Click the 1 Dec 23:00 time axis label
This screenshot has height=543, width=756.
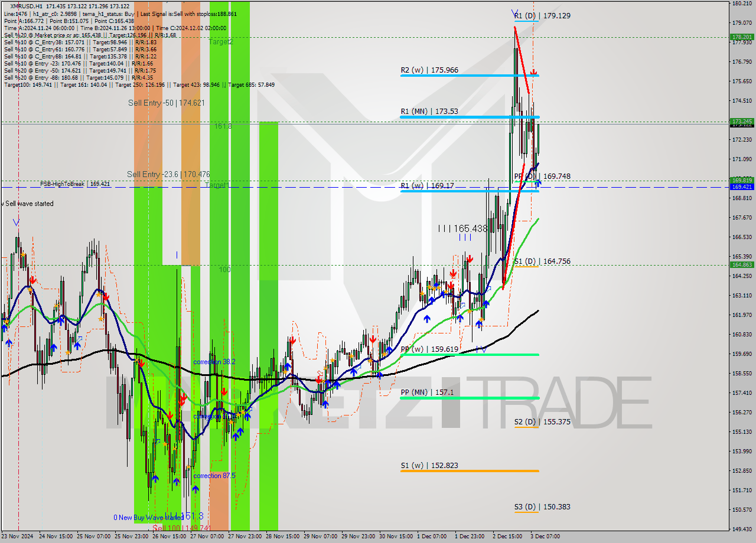[x=470, y=537]
